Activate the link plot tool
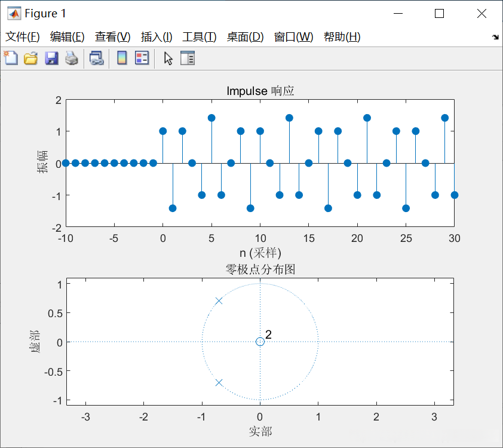Viewport: 503px width, 448px height. coord(97,58)
